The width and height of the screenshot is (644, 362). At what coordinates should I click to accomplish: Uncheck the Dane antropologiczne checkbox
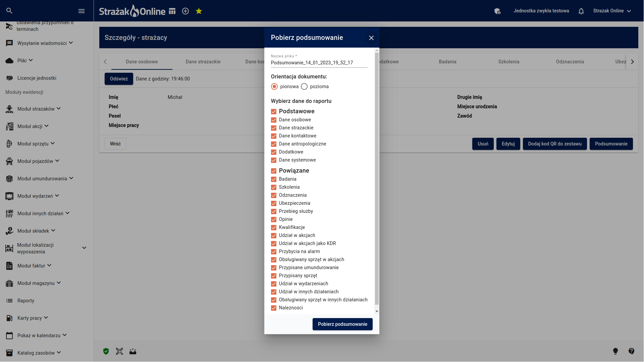click(274, 144)
